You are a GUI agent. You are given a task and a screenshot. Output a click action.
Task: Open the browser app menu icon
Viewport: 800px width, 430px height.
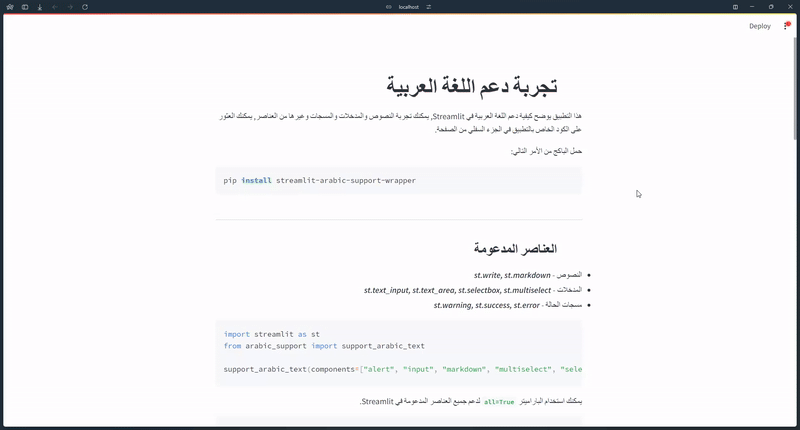tap(10, 7)
